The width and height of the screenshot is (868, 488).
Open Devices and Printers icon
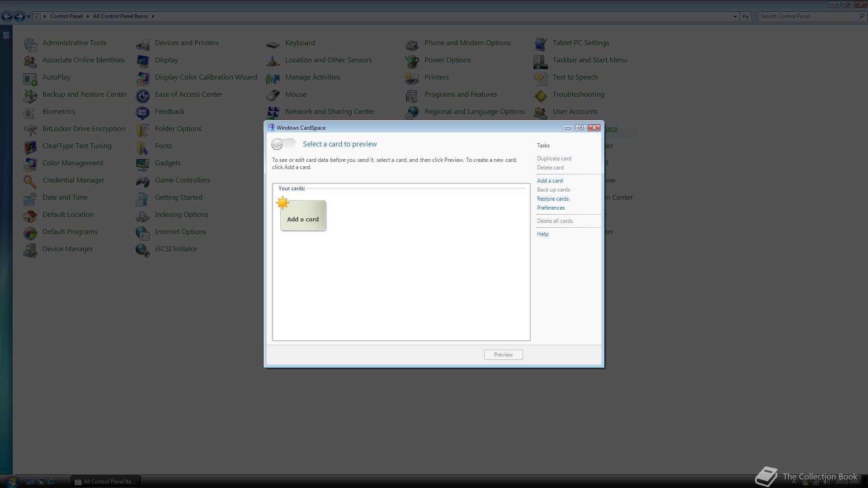[x=143, y=44]
